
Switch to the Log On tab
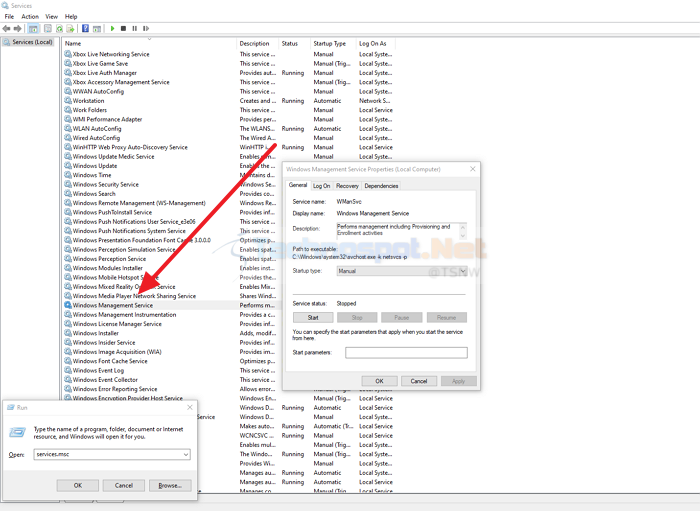[x=321, y=186]
